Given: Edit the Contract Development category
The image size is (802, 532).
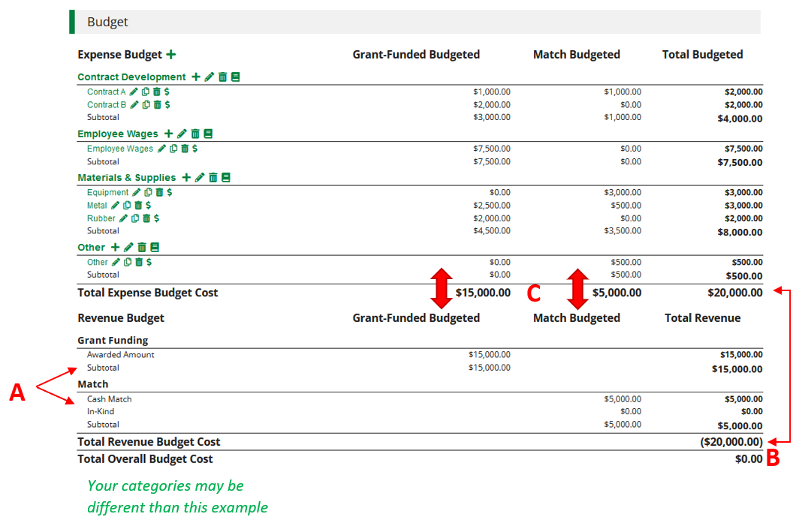Looking at the screenshot, I should [210, 77].
